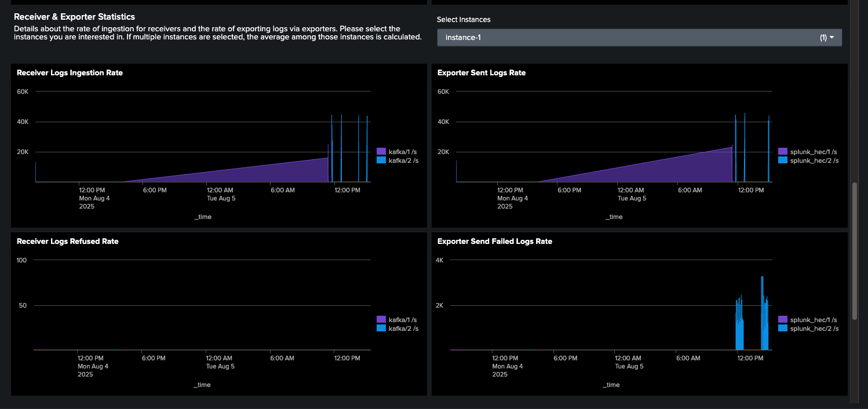Viewport: 868px width, 409px height.
Task: Click _time axis label under Refused Rate chart
Action: click(x=202, y=385)
